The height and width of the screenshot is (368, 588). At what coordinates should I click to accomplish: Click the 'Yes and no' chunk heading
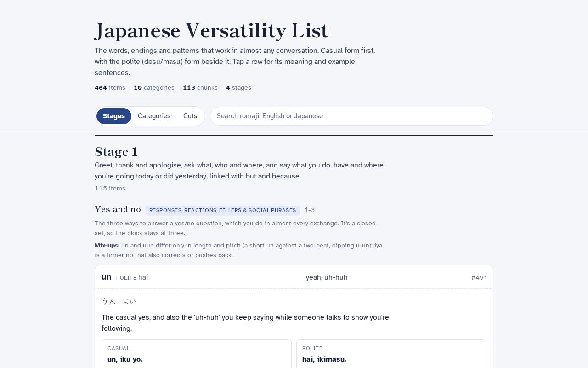click(x=118, y=209)
